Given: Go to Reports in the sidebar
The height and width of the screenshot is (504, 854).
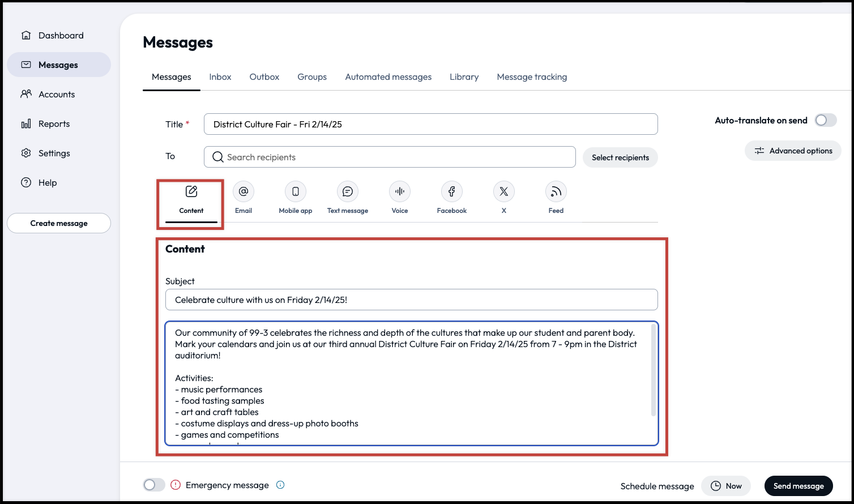Looking at the screenshot, I should click(54, 124).
